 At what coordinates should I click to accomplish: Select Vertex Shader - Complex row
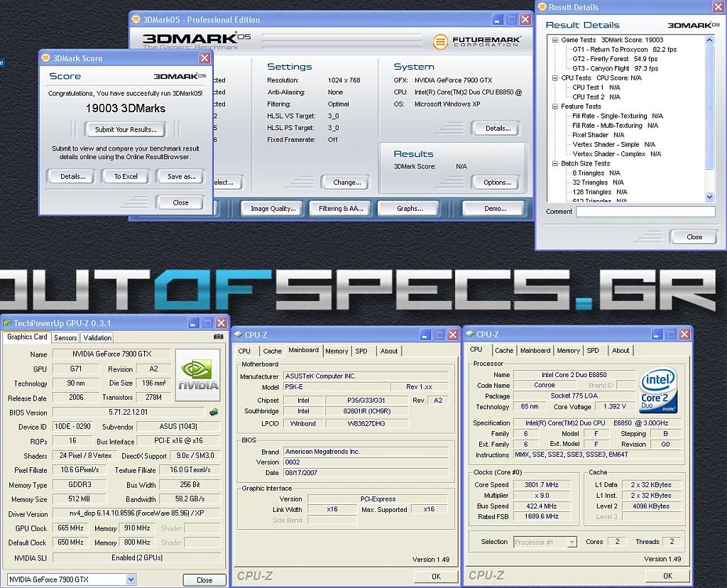[x=617, y=154]
